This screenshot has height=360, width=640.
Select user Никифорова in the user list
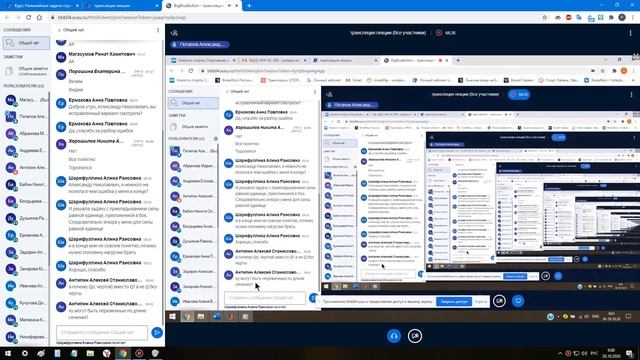25,337
